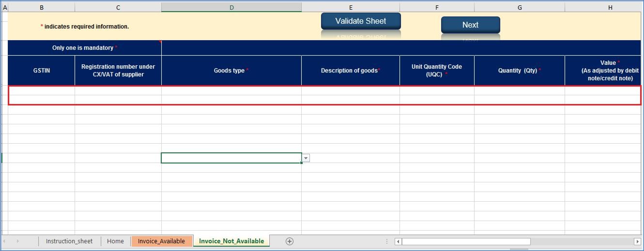644x251 pixels.
Task: Show next sheet tabs with right arrow
Action: (18, 241)
